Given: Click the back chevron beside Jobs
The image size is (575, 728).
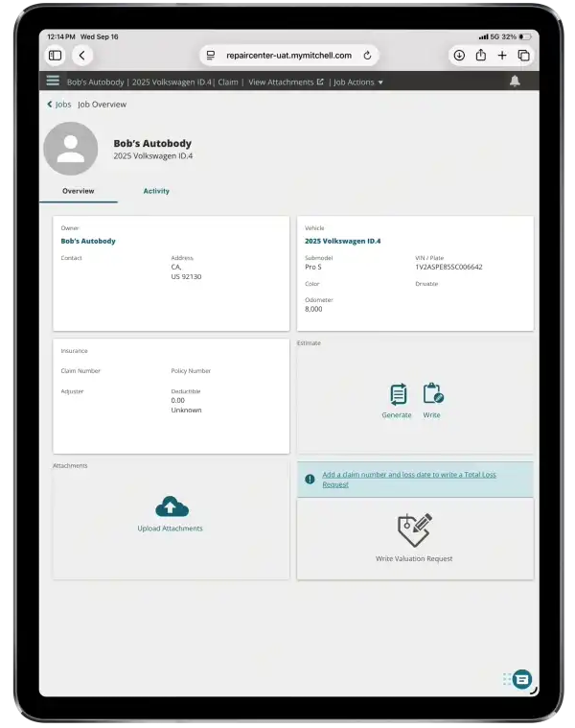Looking at the screenshot, I should (x=50, y=105).
